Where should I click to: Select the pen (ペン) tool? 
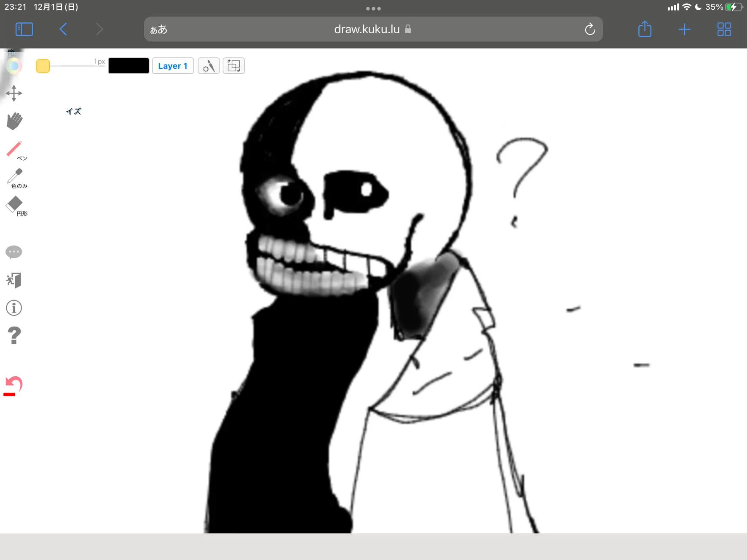click(x=16, y=150)
